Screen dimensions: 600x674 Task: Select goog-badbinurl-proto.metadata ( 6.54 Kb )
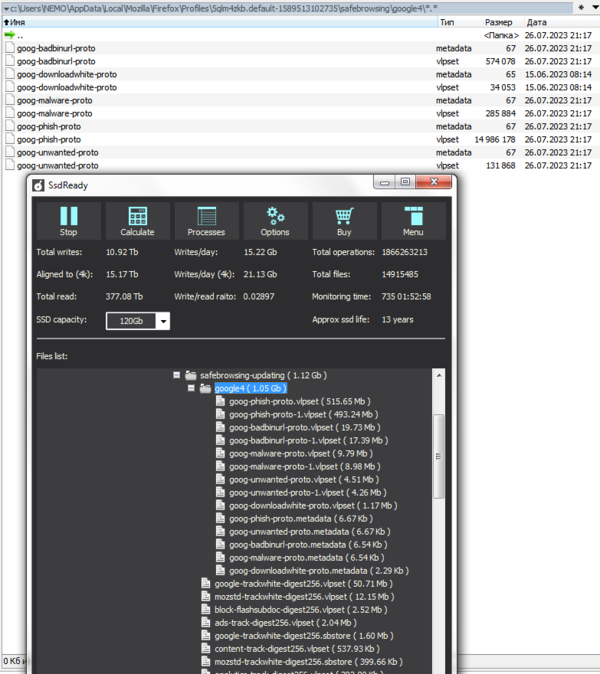tap(308, 545)
